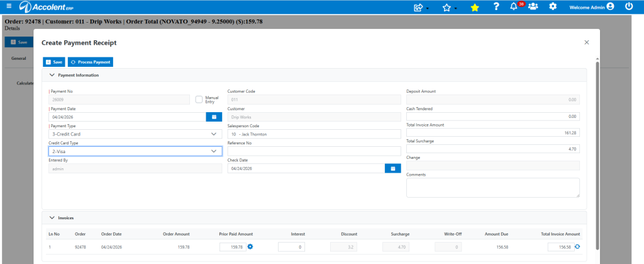Click the Amount Due value 156.58
644x264 pixels.
click(x=501, y=247)
